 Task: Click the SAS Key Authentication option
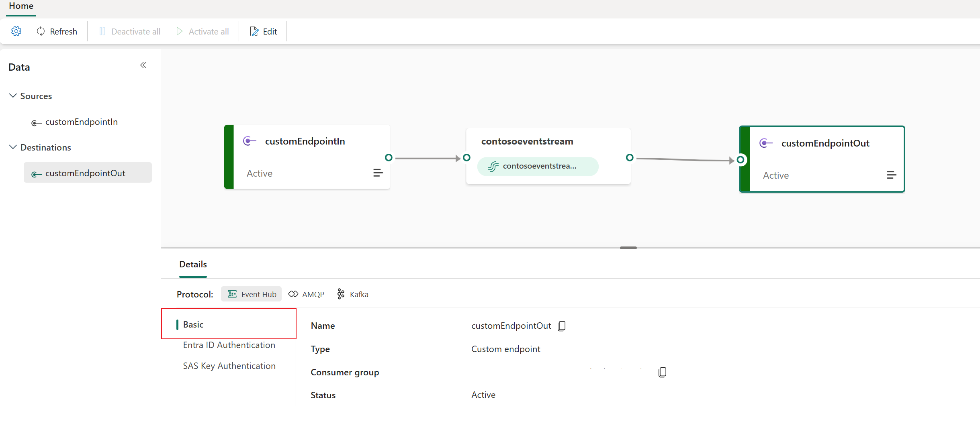[228, 365]
